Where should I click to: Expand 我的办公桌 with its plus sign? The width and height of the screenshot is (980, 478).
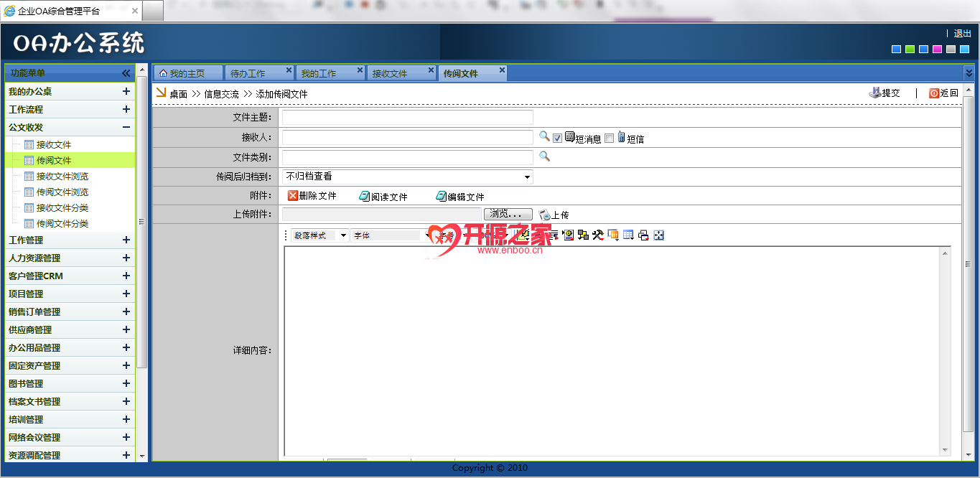pyautogui.click(x=126, y=91)
